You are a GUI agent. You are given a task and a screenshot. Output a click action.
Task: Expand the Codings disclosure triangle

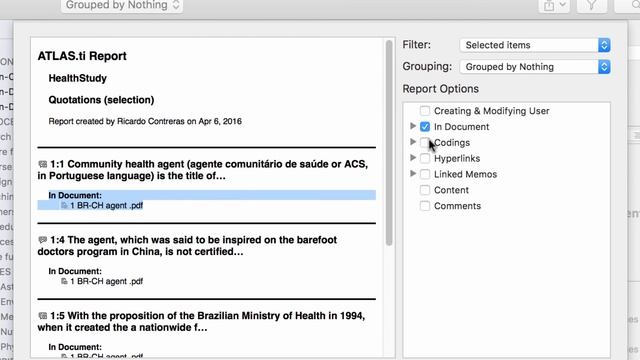(x=413, y=142)
